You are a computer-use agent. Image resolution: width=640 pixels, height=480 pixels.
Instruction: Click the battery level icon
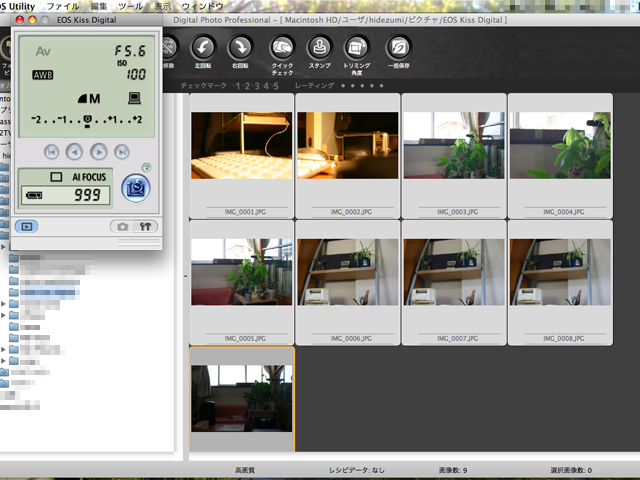[34, 195]
